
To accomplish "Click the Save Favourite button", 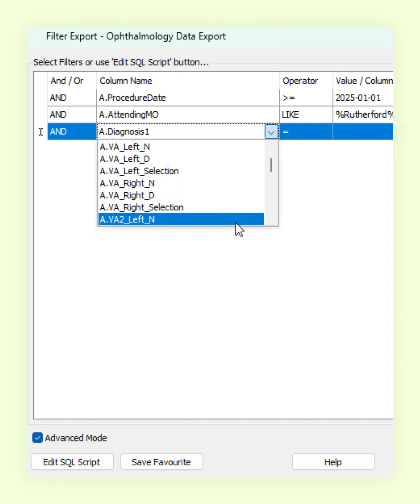I will (x=162, y=462).
